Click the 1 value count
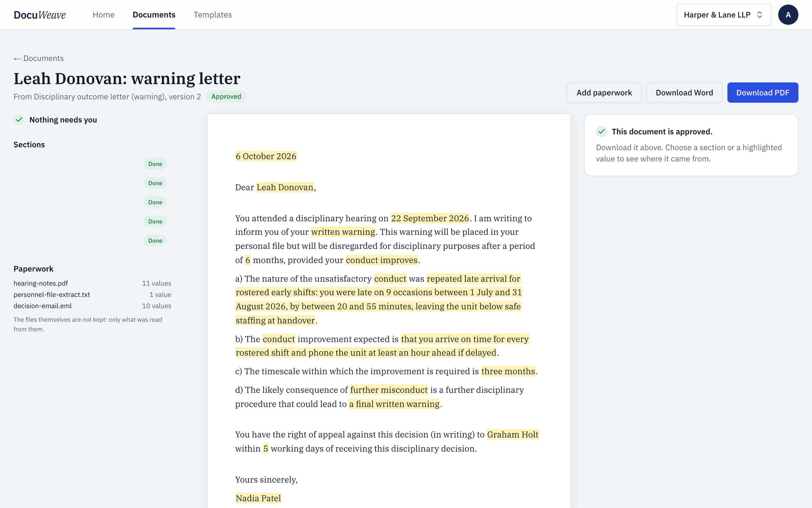 [160, 294]
